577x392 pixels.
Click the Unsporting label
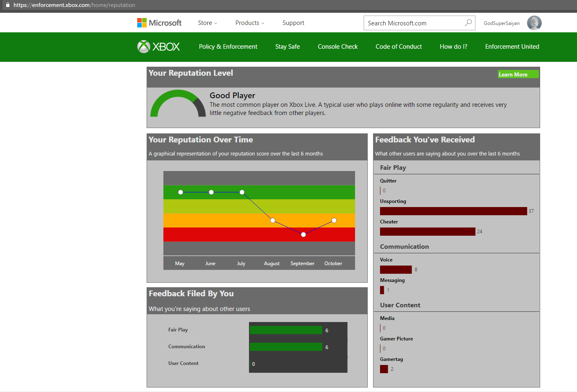(x=393, y=201)
